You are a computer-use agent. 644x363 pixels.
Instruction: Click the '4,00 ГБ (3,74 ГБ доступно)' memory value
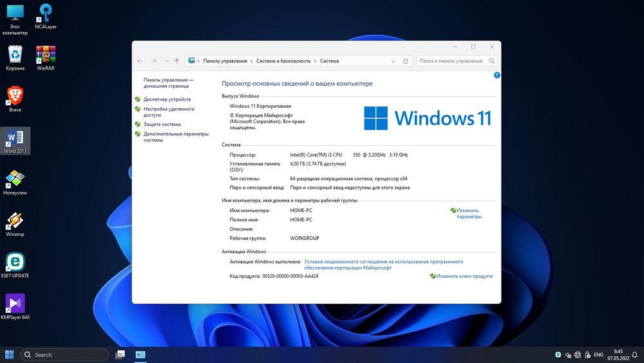(318, 164)
